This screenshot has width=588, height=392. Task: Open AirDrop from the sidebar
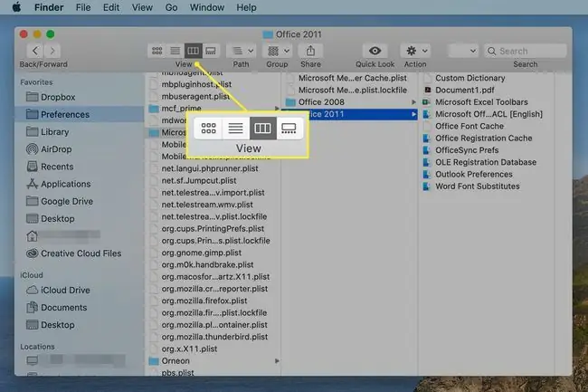click(80, 148)
